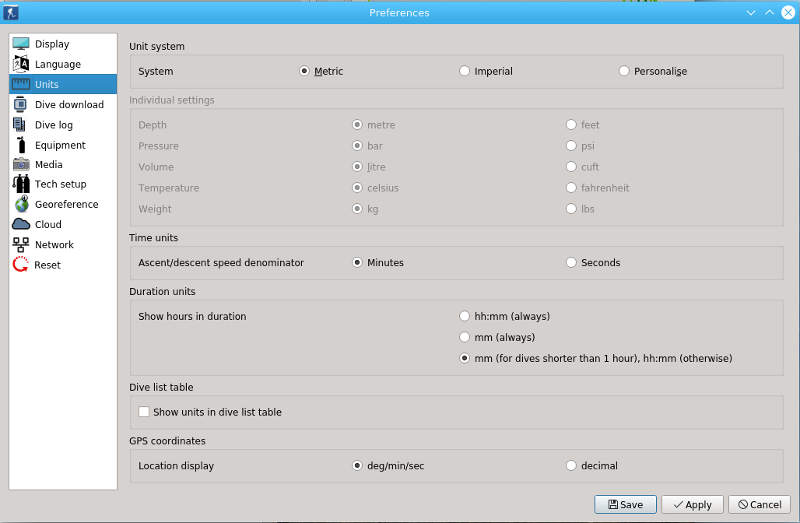Image resolution: width=800 pixels, height=523 pixels.
Task: Click the Dive log icon
Action: coord(21,125)
